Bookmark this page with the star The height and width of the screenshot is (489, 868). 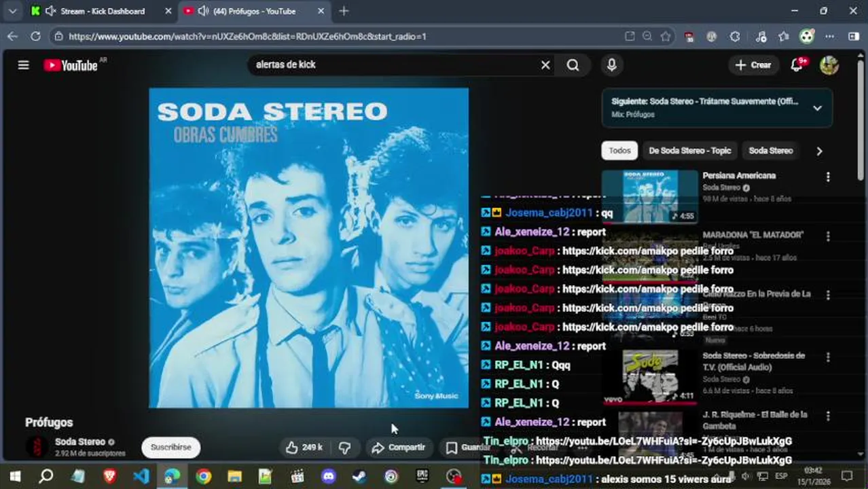[666, 37]
